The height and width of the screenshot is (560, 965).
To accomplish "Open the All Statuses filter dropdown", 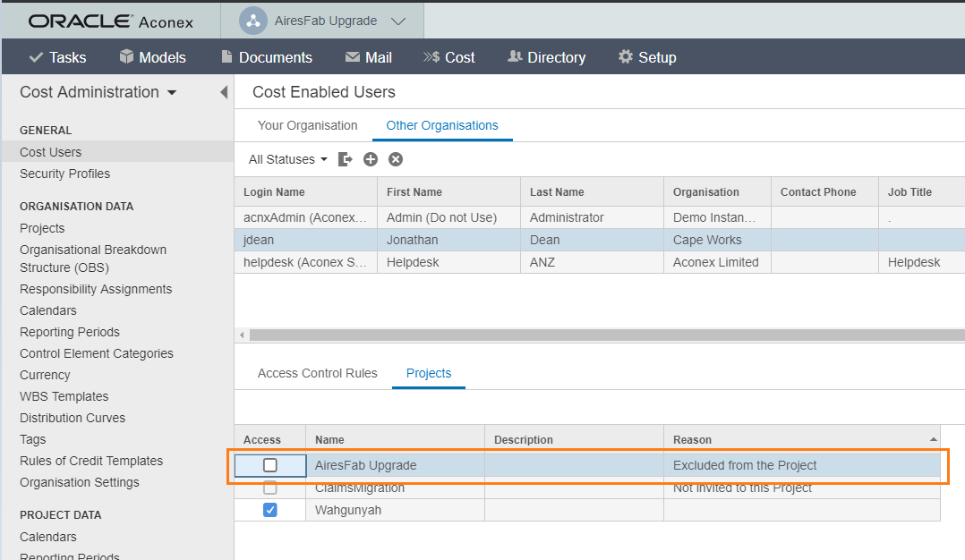I will 287,159.
